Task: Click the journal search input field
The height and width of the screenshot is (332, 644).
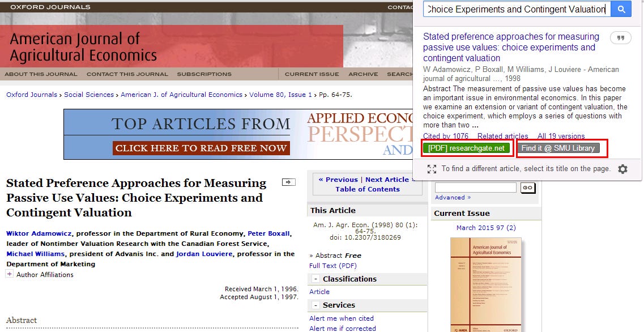Action: pos(476,188)
